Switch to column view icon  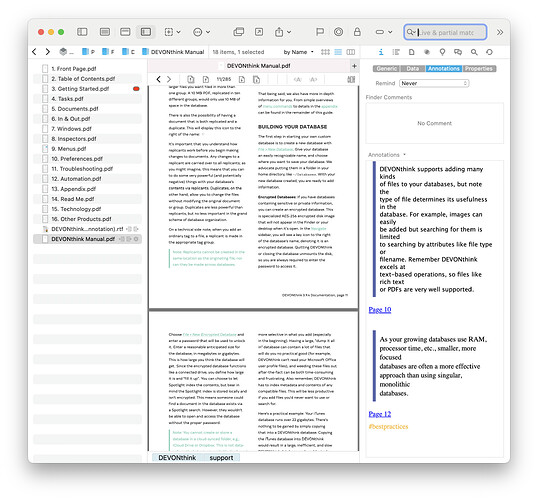pyautogui.click(x=351, y=52)
